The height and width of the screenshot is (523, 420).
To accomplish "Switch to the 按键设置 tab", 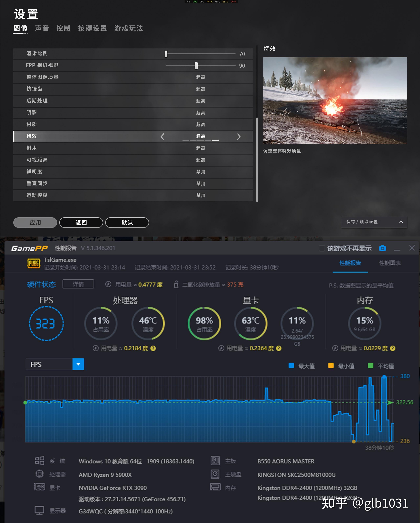I will coord(92,28).
